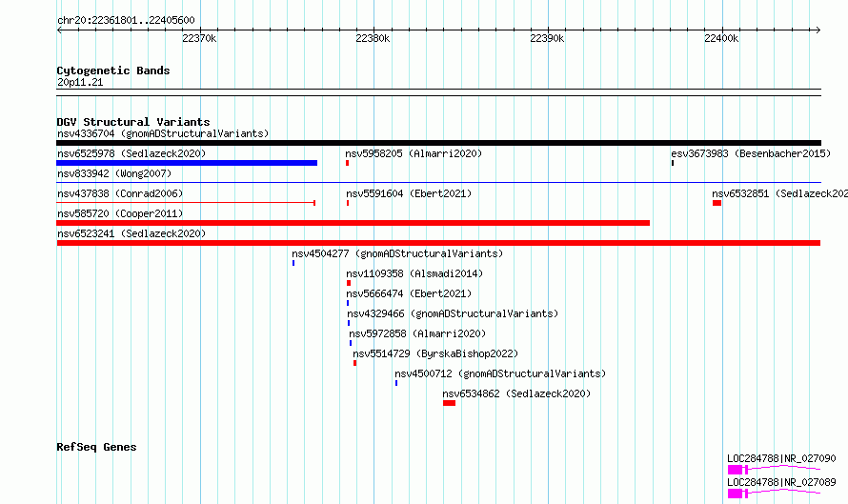Viewport: 848px width, 504px height.
Task: Click the blue nsv5666474 variant marker
Action: click(x=348, y=303)
